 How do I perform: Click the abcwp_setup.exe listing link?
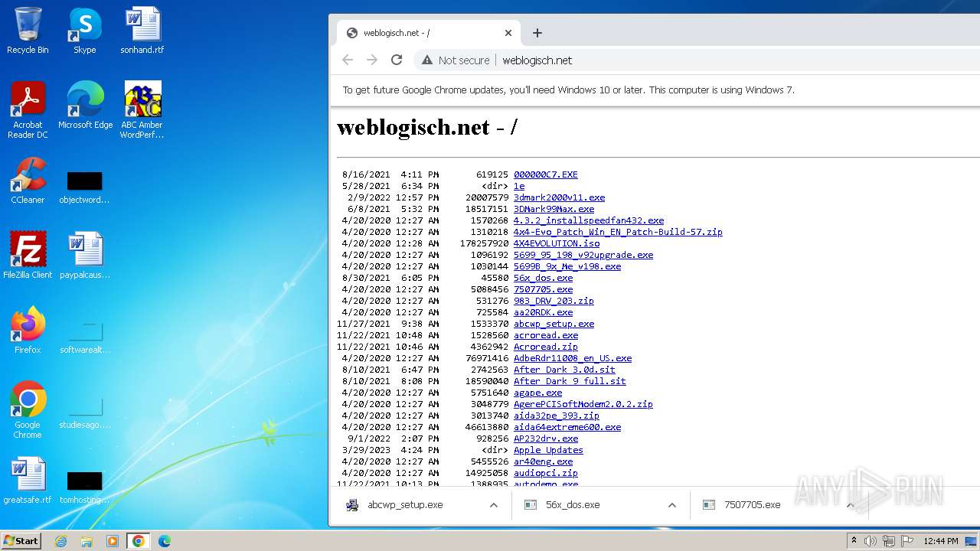[x=554, y=324]
